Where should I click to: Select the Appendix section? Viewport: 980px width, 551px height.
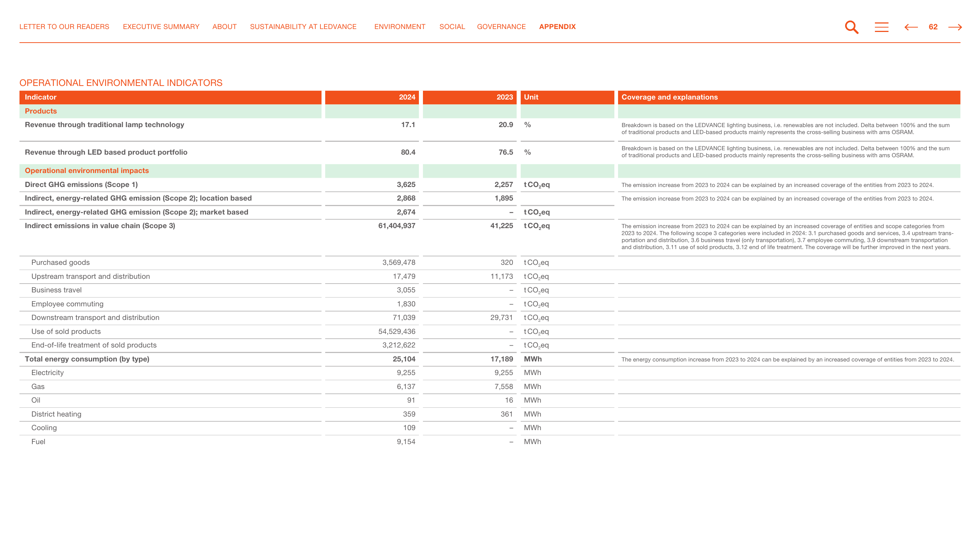557,26
